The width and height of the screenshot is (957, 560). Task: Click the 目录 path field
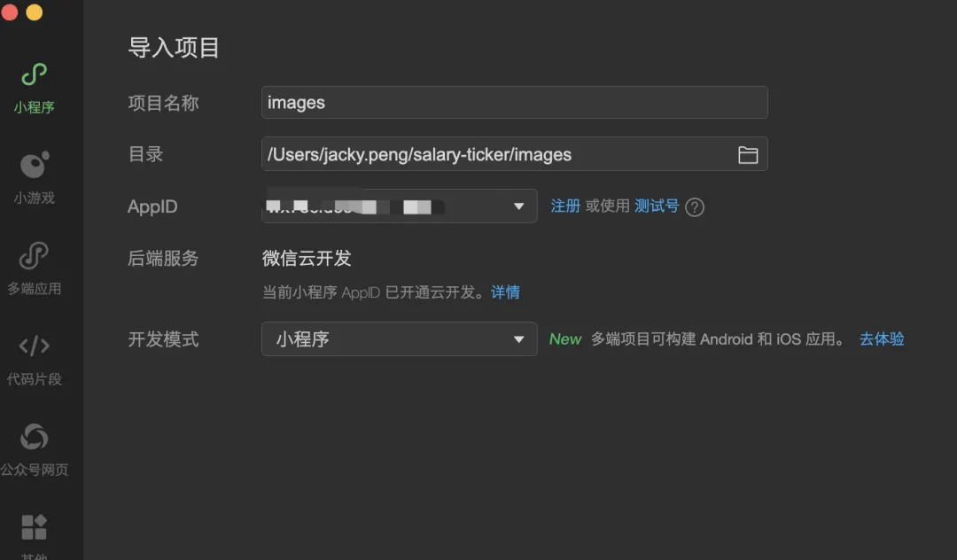click(x=515, y=153)
